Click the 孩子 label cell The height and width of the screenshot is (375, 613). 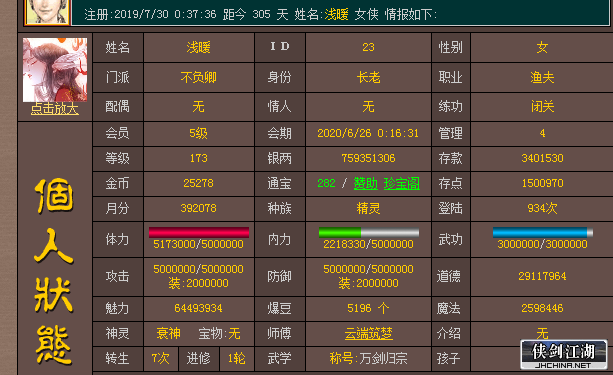pyautogui.click(x=451, y=359)
